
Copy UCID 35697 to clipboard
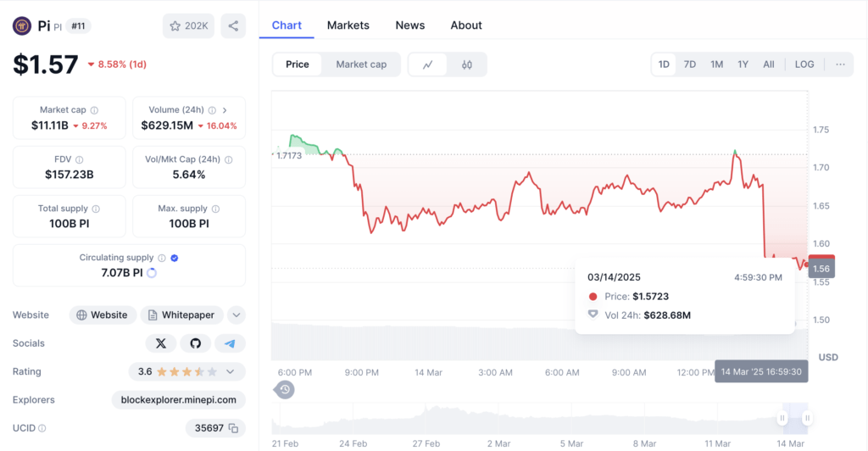[234, 428]
